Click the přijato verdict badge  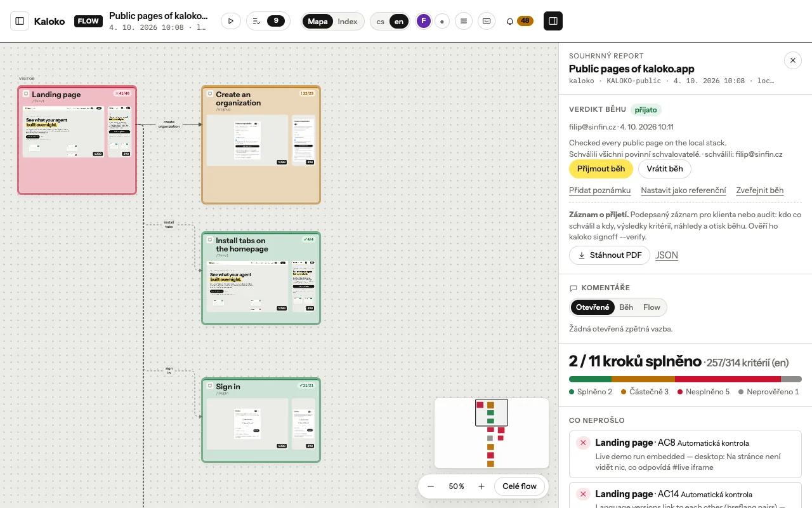pyautogui.click(x=646, y=110)
